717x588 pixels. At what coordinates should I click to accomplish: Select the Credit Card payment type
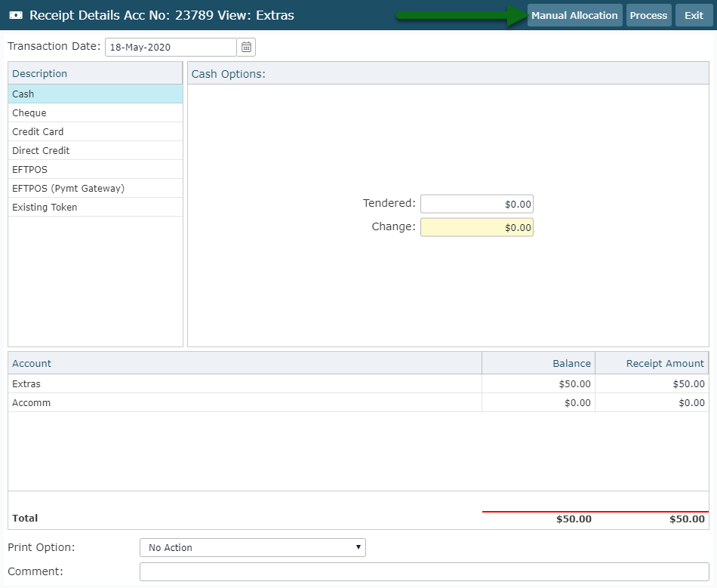point(95,131)
